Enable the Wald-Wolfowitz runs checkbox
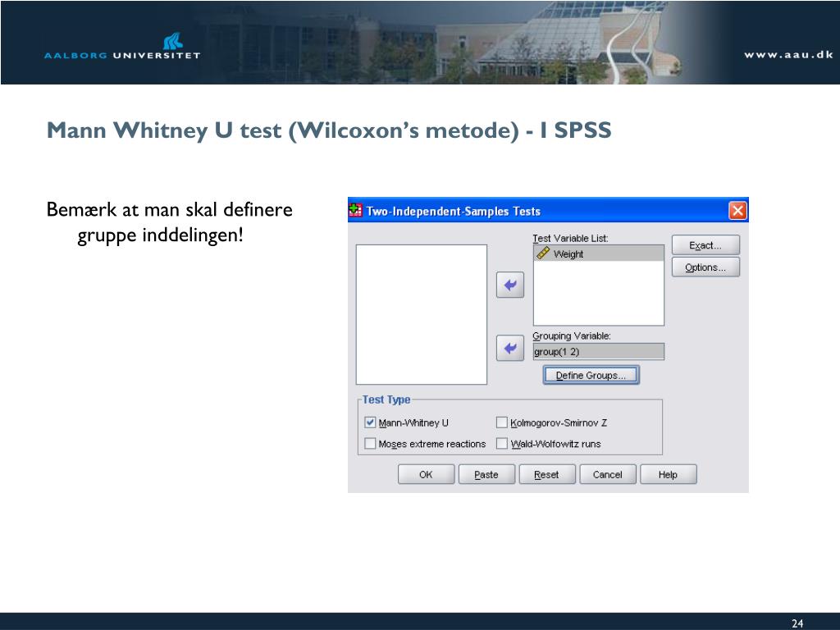 501,443
